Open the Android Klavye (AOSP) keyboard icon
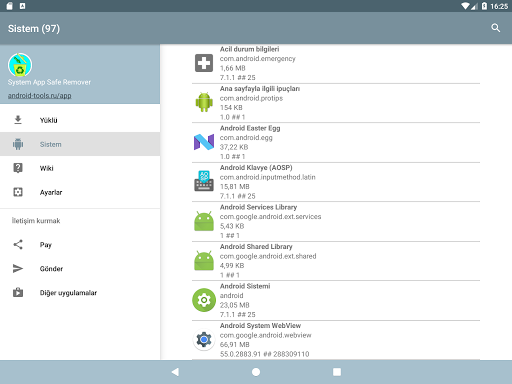The image size is (512, 384). 204,181
